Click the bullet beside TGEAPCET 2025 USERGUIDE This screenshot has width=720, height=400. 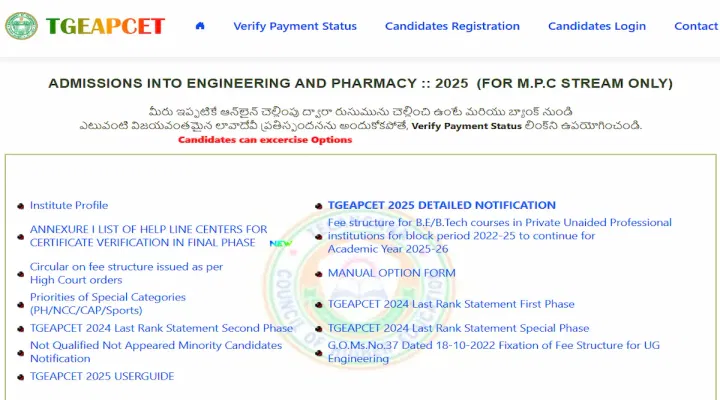(21, 377)
